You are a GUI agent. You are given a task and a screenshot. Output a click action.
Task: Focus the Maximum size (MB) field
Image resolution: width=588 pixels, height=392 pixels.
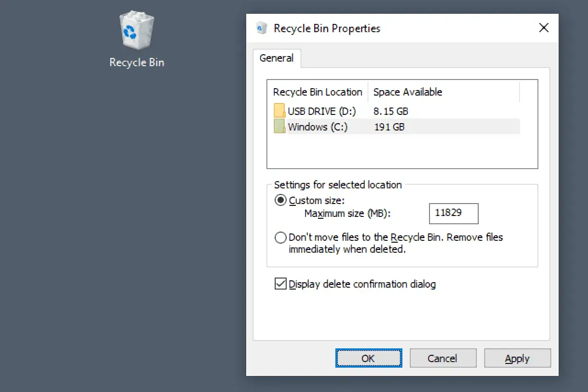pyautogui.click(x=453, y=214)
